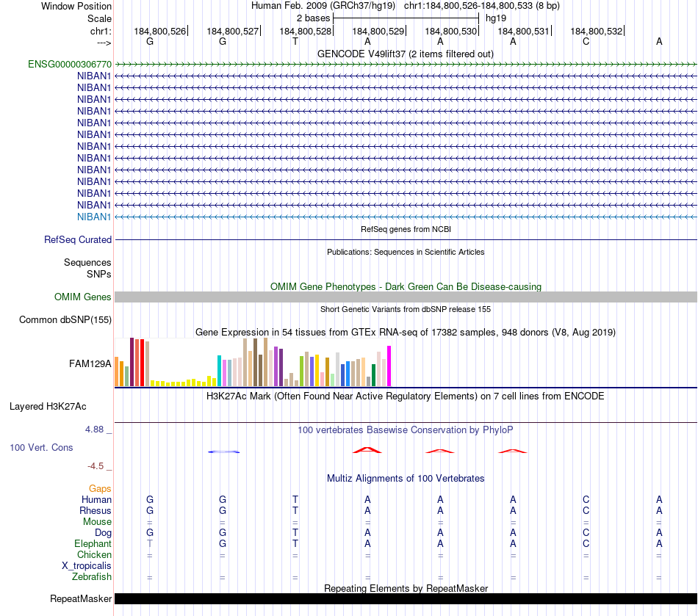The image size is (698, 616).
Task: Click the Publications: Sequences in Scientific Articles title
Action: 406,252
